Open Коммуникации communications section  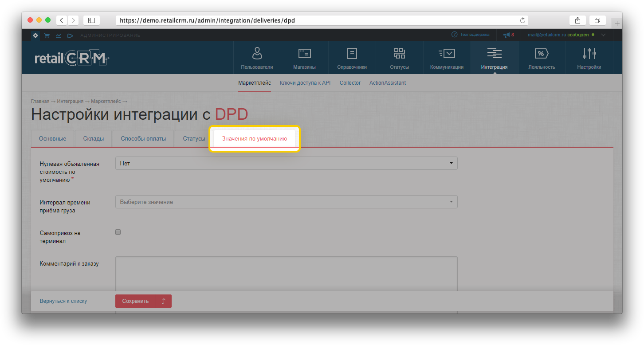447,58
